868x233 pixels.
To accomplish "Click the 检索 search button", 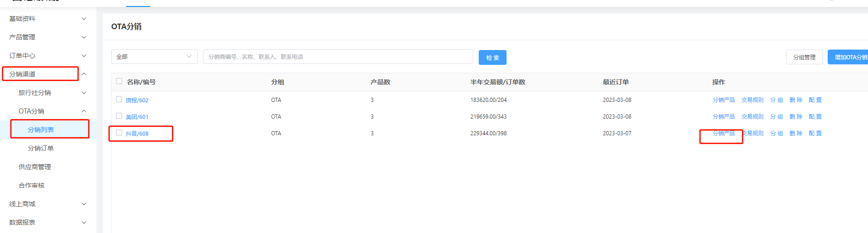I will [492, 57].
